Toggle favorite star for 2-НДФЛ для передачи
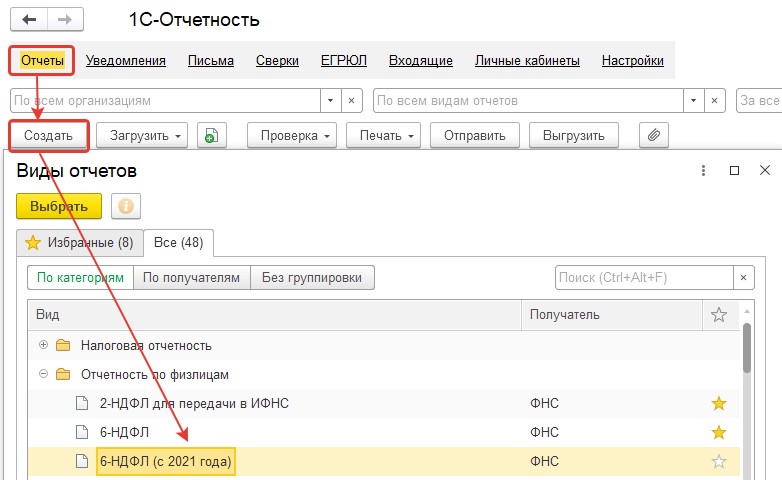 pos(719,403)
